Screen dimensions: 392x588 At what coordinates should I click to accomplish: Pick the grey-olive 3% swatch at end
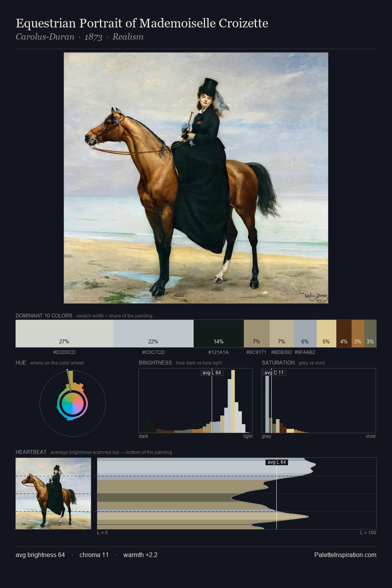pyautogui.click(x=370, y=334)
